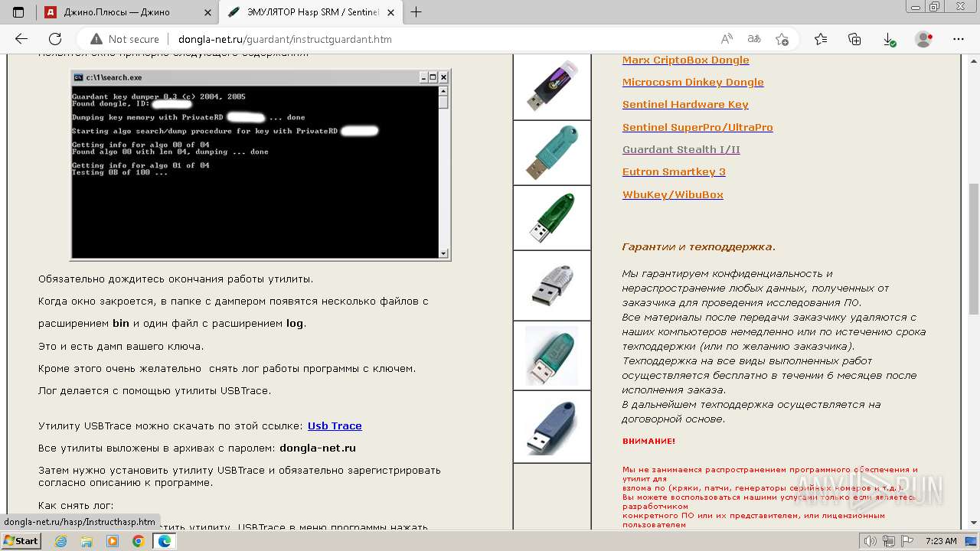This screenshot has width=980, height=551.
Task: Open the Eutron Smartkey 3 link
Action: click(x=674, y=171)
